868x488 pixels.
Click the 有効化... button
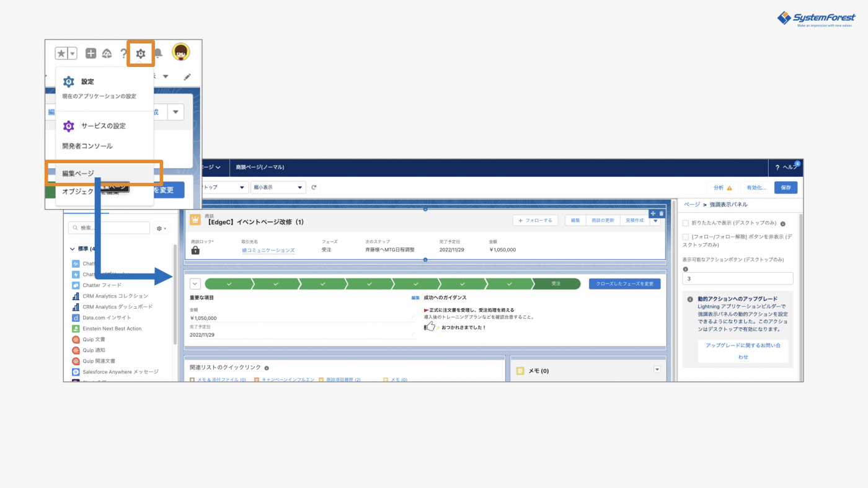[756, 187]
